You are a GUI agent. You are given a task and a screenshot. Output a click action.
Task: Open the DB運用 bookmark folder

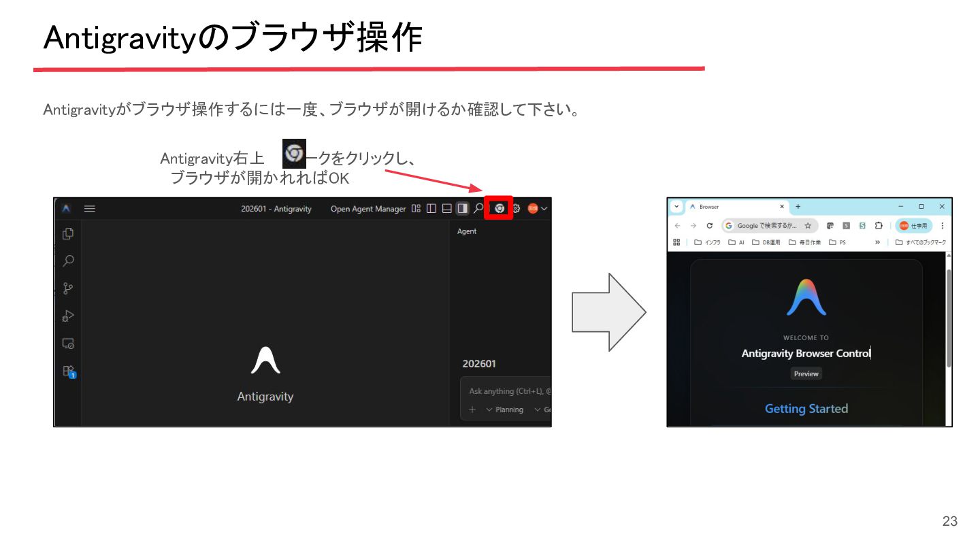766,242
